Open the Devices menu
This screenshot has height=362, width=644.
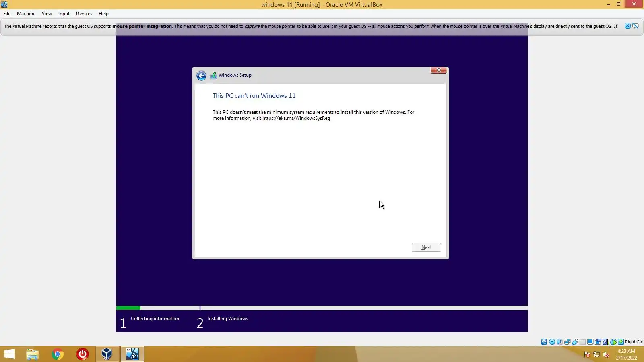tap(84, 14)
